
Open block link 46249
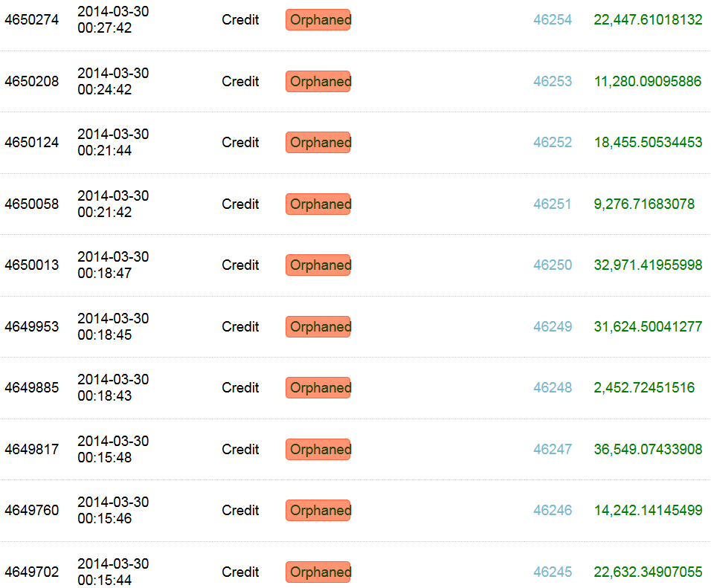click(553, 327)
